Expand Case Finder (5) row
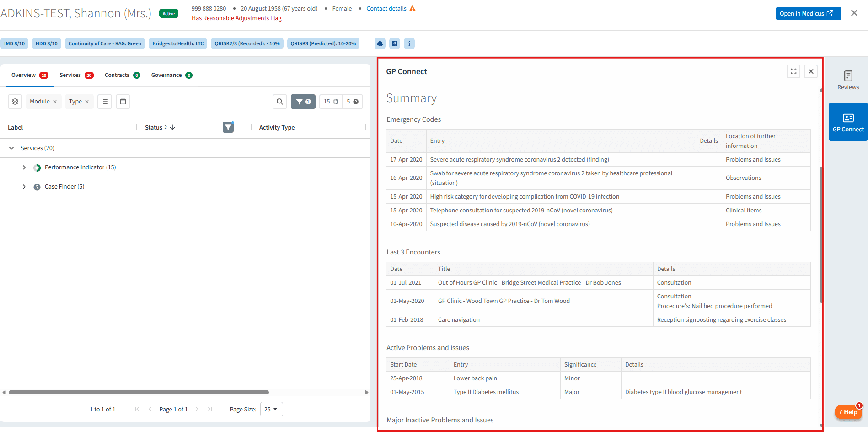 click(x=24, y=187)
